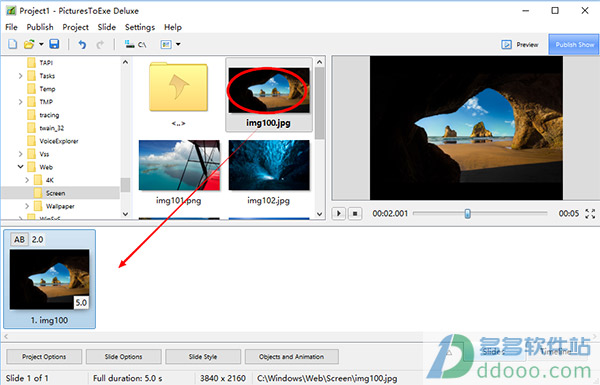Image resolution: width=600 pixels, height=385 pixels.
Task: Click the Slide 1 of 1 status text
Action: (x=27, y=378)
